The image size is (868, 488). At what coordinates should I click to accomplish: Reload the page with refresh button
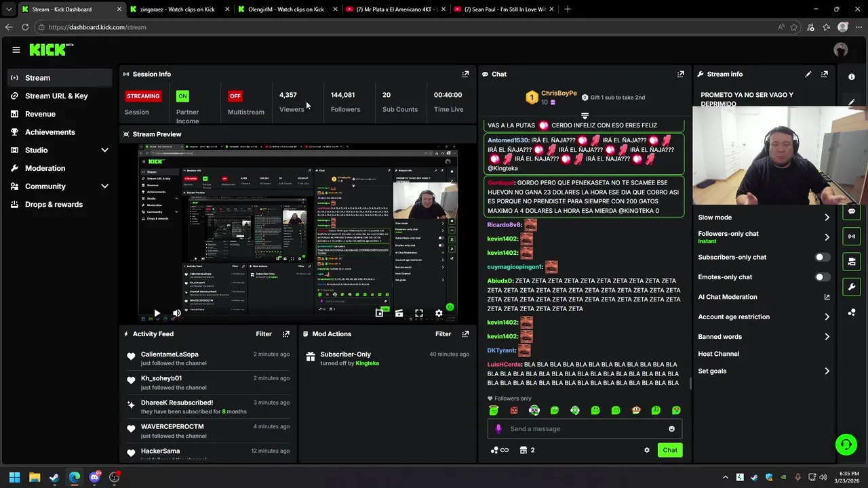(25, 27)
